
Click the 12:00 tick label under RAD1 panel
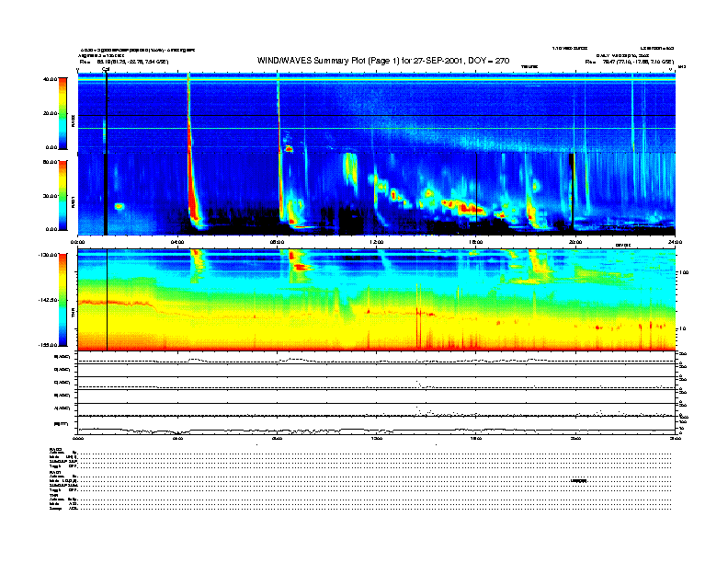point(377,242)
